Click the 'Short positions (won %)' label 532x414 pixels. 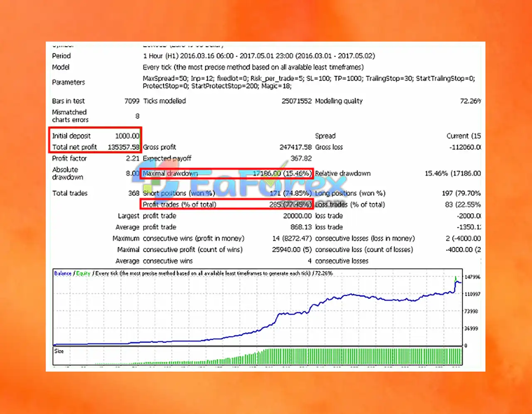click(x=179, y=193)
